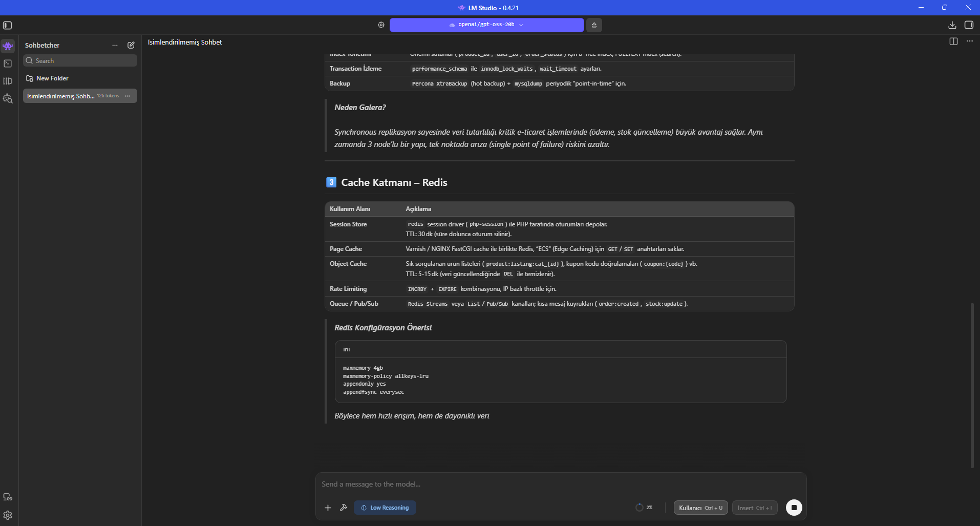Viewport: 980px width, 526px height.
Task: Click the maxmemory-policy allkeys-lru code line
Action: tap(386, 376)
